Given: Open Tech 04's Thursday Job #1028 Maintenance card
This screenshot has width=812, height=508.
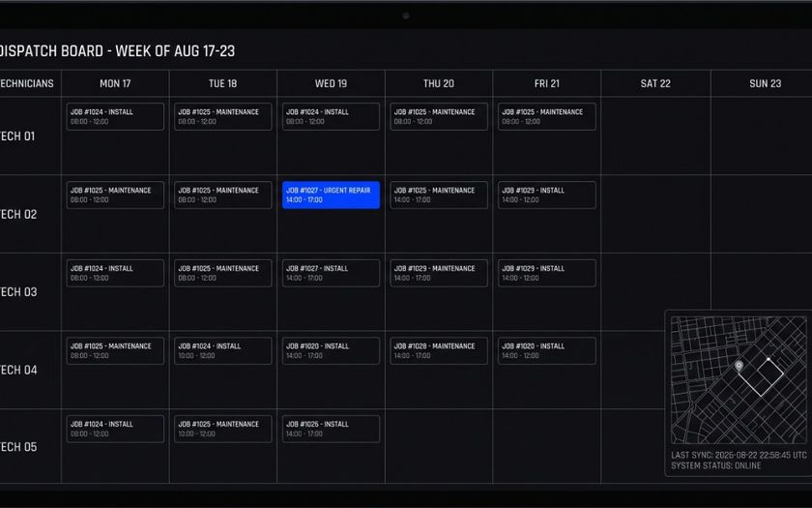Looking at the screenshot, I should 439,351.
